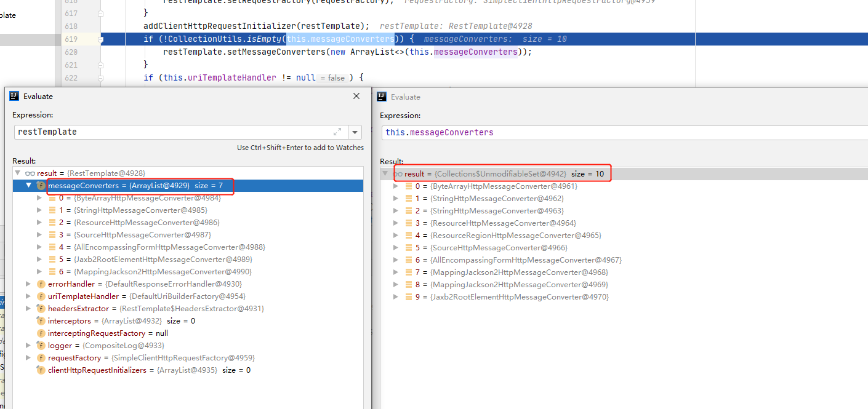The image size is (868, 409).
Task: Click field icon beside clientHttpRequestInitializers
Action: click(41, 370)
